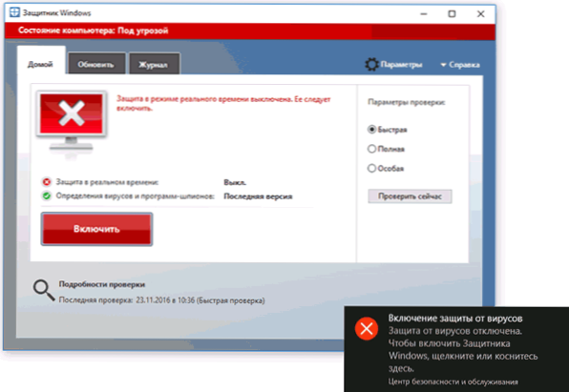
Task: Click the red cross real-time protection status icon
Action: [x=47, y=181]
